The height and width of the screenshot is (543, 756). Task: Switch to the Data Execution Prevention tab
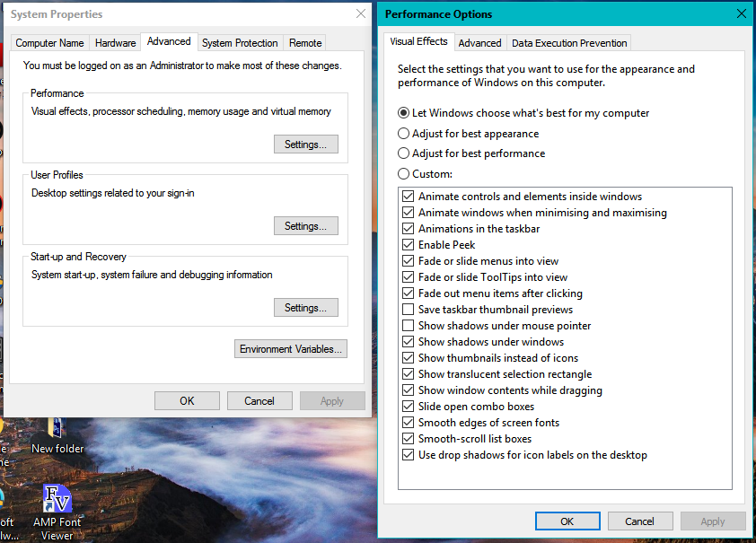[x=568, y=42]
